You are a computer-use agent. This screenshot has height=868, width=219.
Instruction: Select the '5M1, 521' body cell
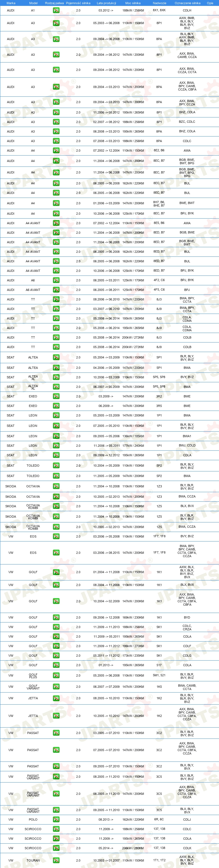(159, 675)
